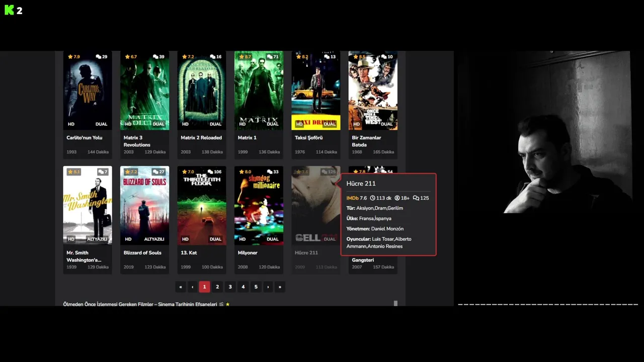644x362 pixels.
Task: Click comment icon showing 33 on Slumdog Millionaire
Action: 273,172
